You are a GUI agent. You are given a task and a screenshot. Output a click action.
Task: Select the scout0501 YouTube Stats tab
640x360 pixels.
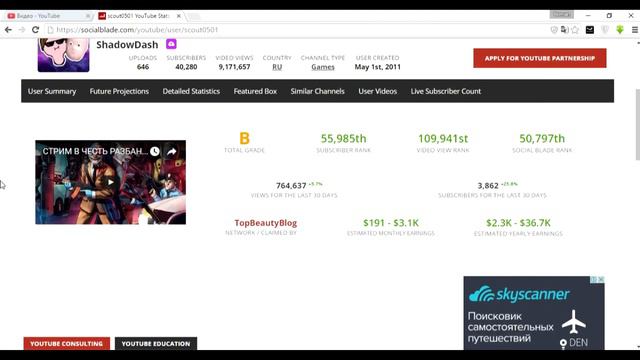(138, 16)
